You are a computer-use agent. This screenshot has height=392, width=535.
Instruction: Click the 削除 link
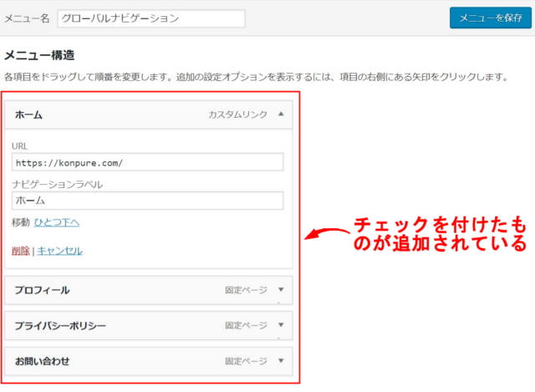(x=20, y=251)
